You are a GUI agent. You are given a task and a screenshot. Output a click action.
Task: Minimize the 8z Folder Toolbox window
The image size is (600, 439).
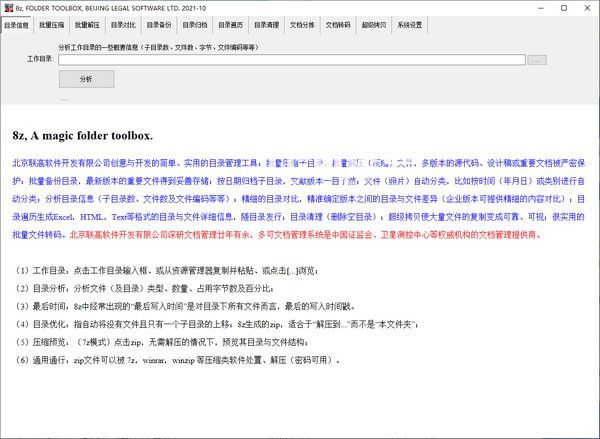coord(541,8)
